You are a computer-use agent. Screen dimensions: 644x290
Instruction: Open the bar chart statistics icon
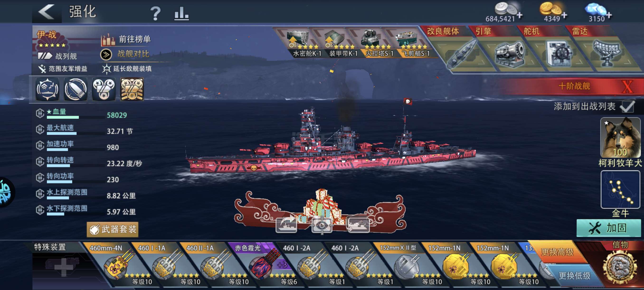(181, 13)
